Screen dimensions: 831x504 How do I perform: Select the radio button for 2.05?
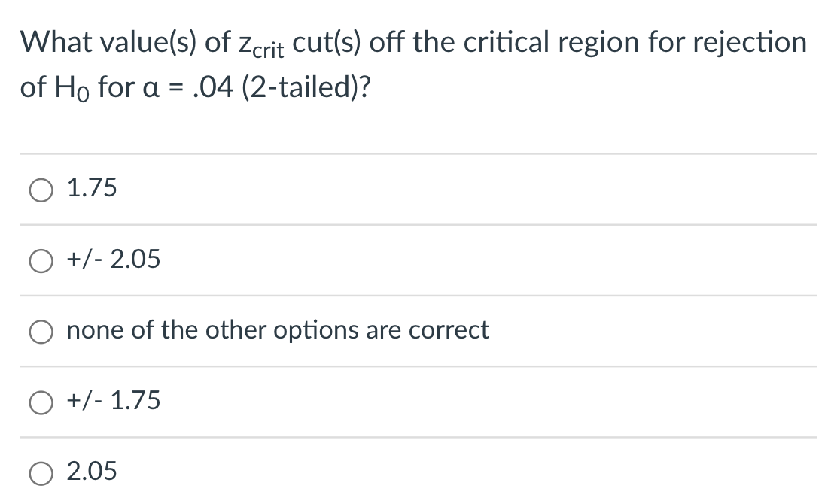(x=41, y=472)
